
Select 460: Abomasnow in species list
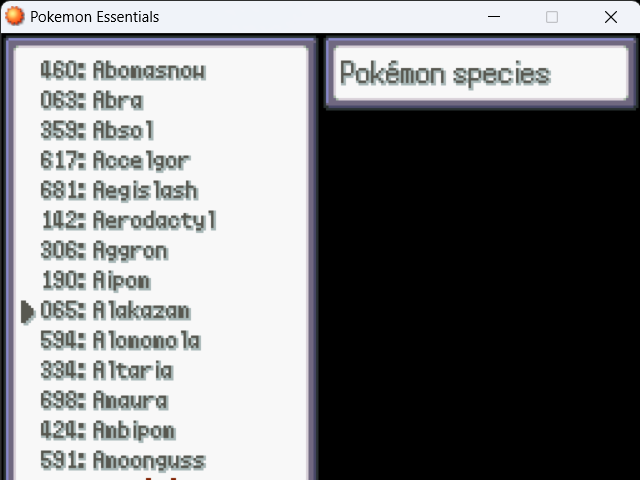123,71
